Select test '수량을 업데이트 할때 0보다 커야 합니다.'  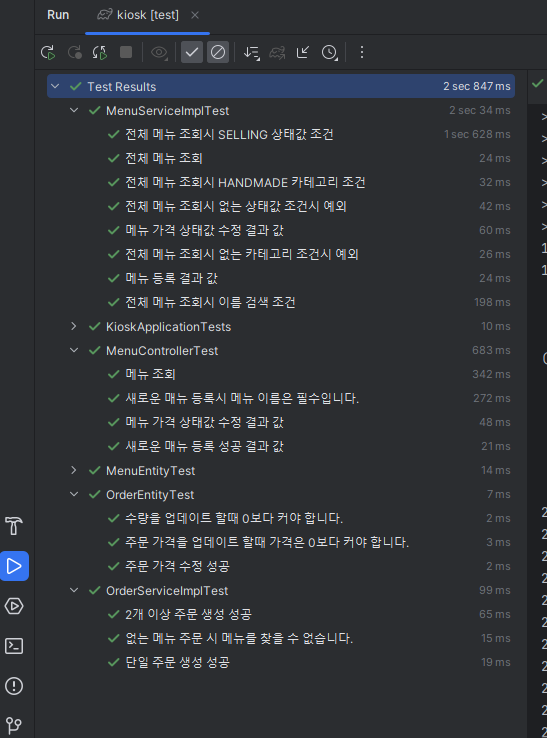pyautogui.click(x=281, y=519)
